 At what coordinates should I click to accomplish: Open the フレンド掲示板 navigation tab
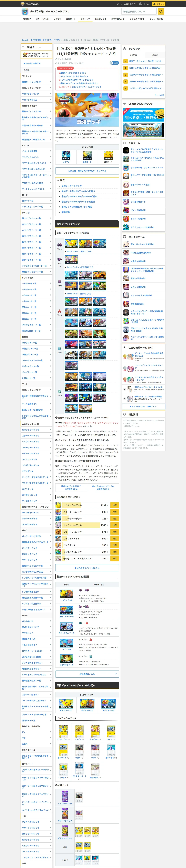pos(156,19)
